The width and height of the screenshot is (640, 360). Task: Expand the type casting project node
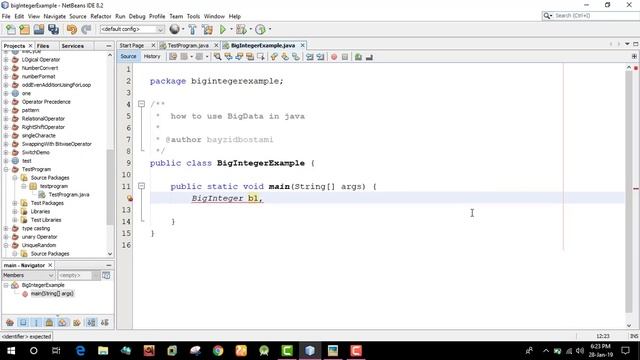tap(6, 229)
